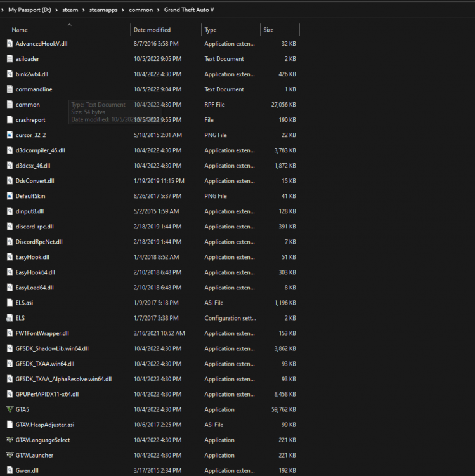Select the dinput8.dll file icon
The image size is (475, 476).
(x=10, y=211)
